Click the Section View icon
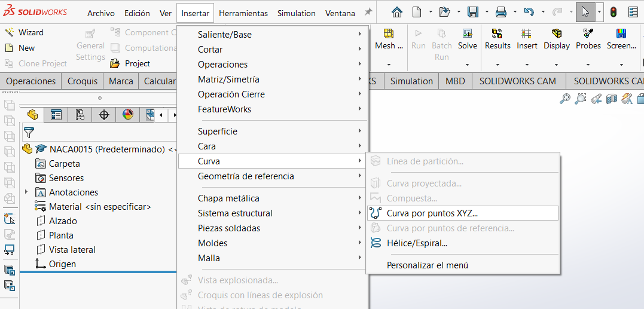The image size is (644, 309). coord(612,99)
